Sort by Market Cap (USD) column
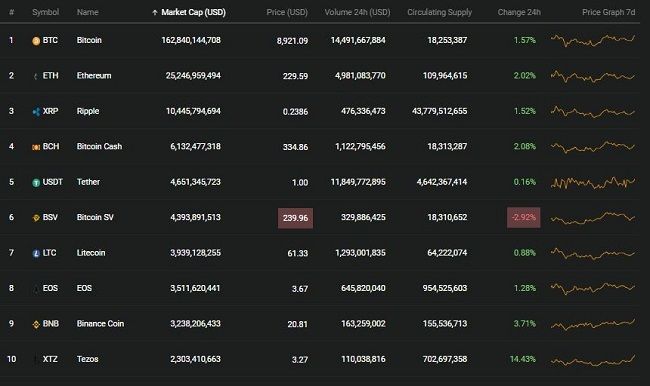The image size is (650, 386). click(193, 12)
